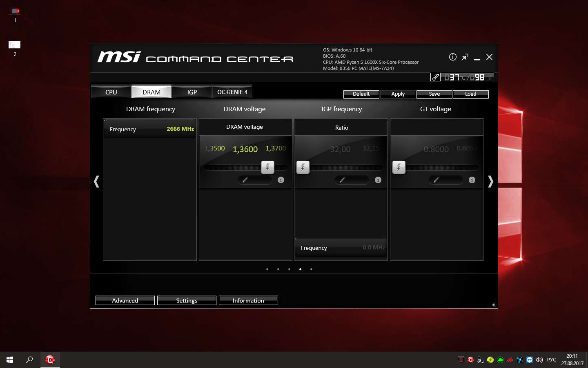
Task: Click the IGP Ratio slider handle
Action: [303, 167]
